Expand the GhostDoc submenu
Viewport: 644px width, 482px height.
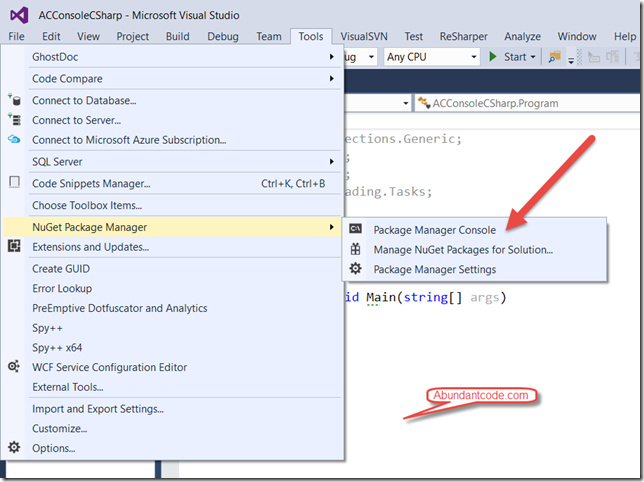click(x=172, y=57)
